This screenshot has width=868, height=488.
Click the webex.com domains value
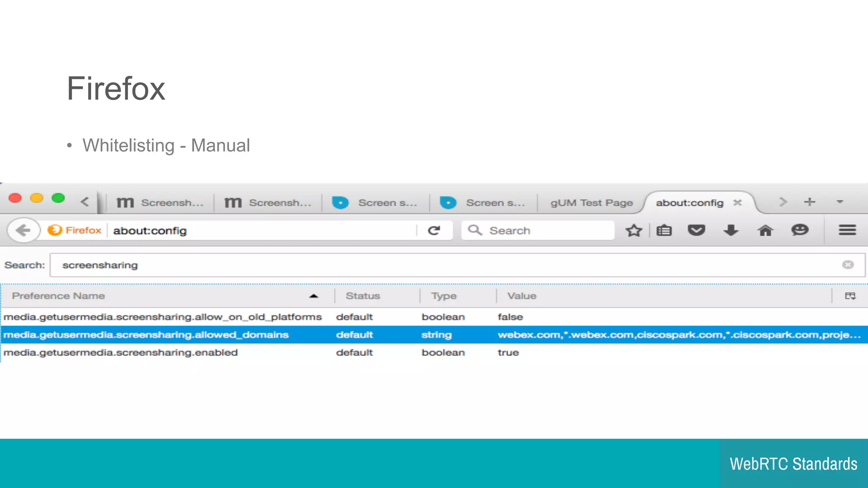click(x=679, y=335)
